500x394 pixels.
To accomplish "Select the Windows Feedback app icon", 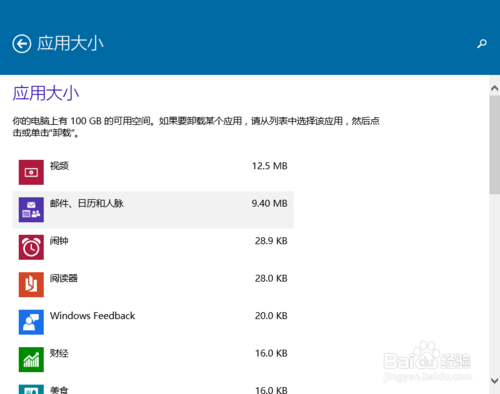I will pos(31,322).
